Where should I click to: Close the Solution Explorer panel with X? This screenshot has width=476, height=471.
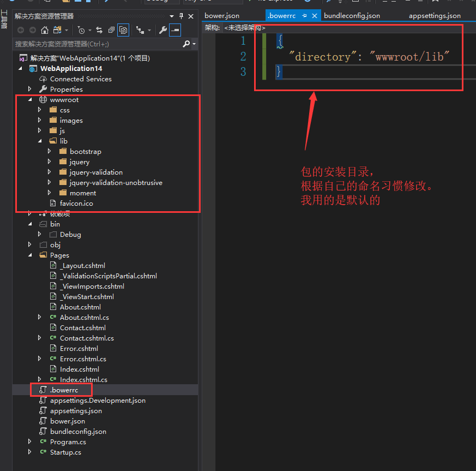[x=191, y=16]
